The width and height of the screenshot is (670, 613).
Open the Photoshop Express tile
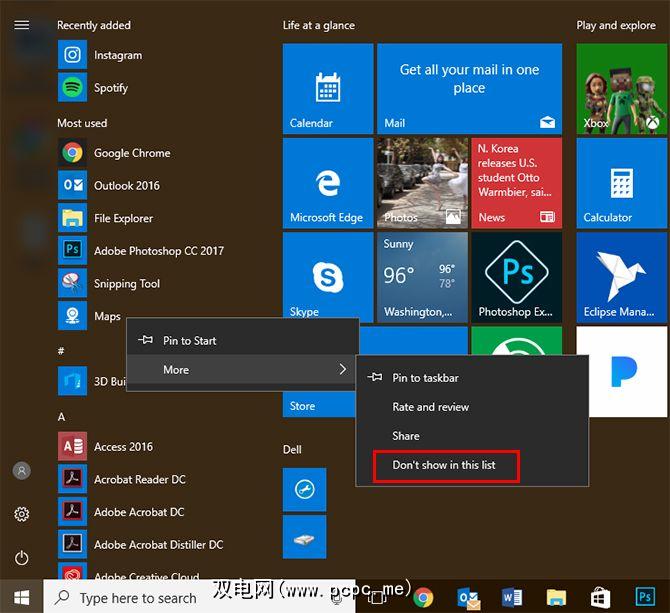pos(516,277)
